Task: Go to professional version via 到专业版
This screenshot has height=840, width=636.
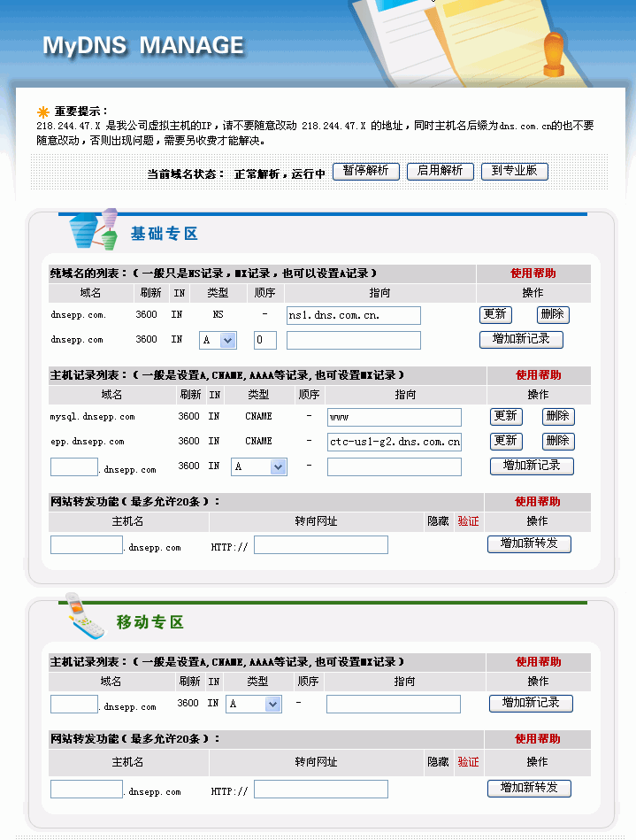Action: (515, 172)
